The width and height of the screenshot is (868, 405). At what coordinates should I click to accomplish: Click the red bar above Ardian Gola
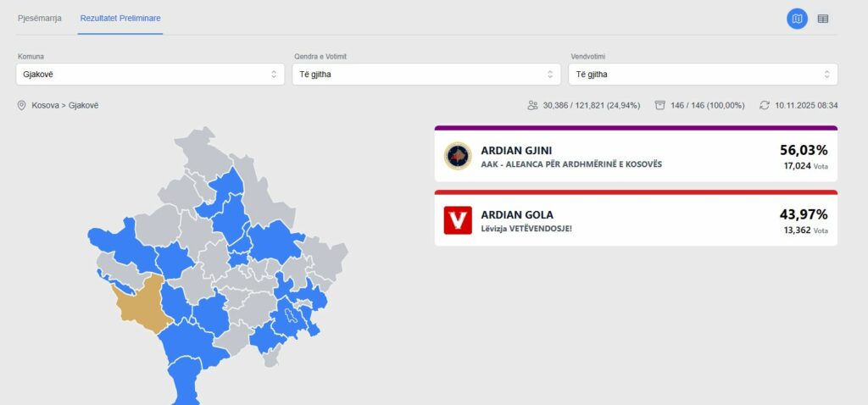click(636, 192)
